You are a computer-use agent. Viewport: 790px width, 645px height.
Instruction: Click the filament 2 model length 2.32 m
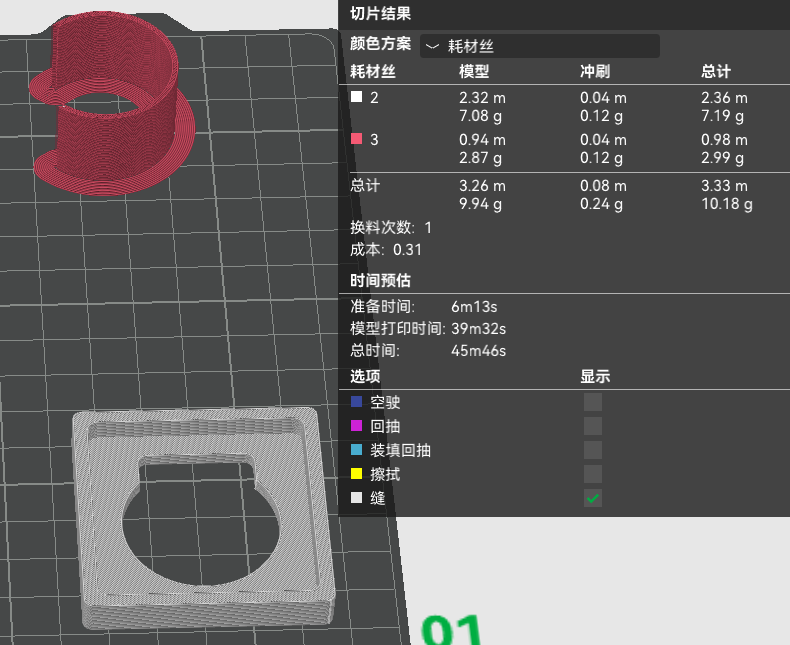click(x=482, y=98)
